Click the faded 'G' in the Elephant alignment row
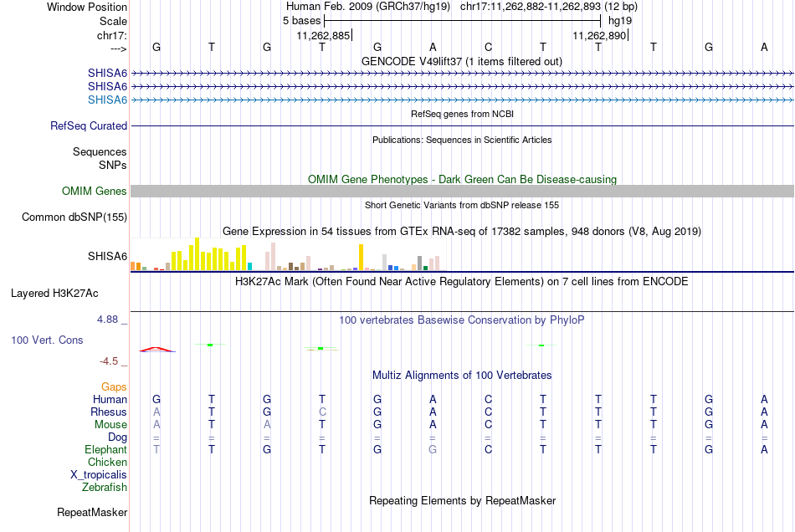This screenshot has width=795, height=532. pyautogui.click(x=433, y=450)
